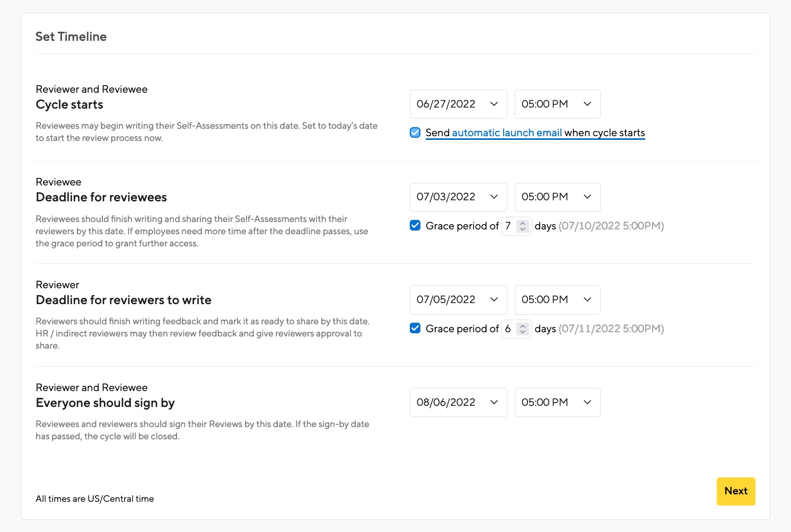The width and height of the screenshot is (791, 532).
Task: Open the reviewers to write date dropdown
Action: tap(458, 300)
